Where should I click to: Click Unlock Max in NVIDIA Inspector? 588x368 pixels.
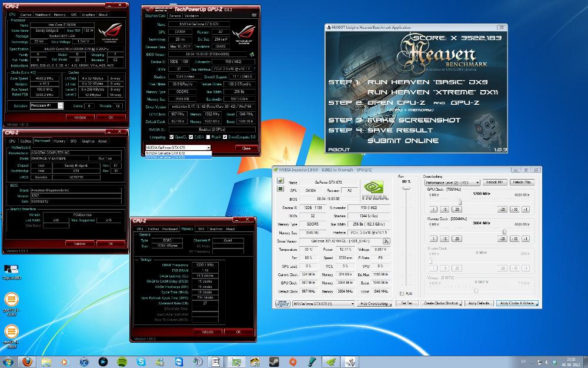[522, 182]
